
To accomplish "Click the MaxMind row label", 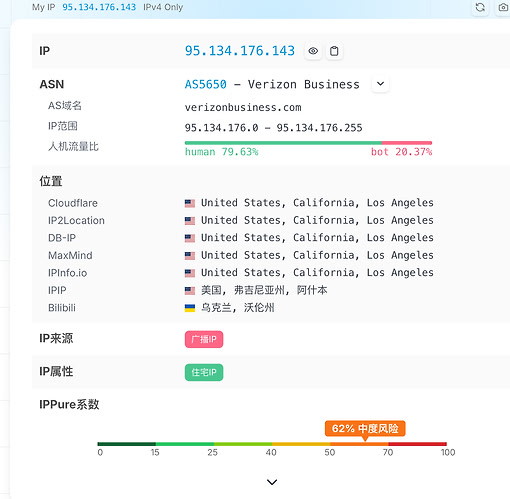I will (x=70, y=255).
